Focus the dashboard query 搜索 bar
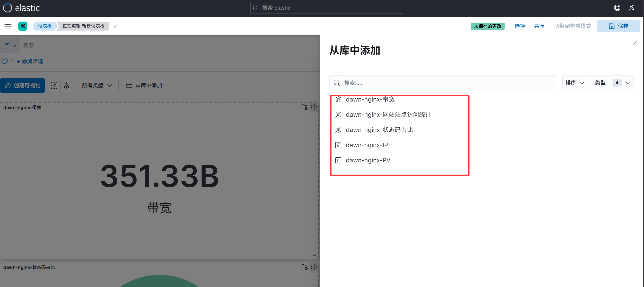 (x=170, y=45)
